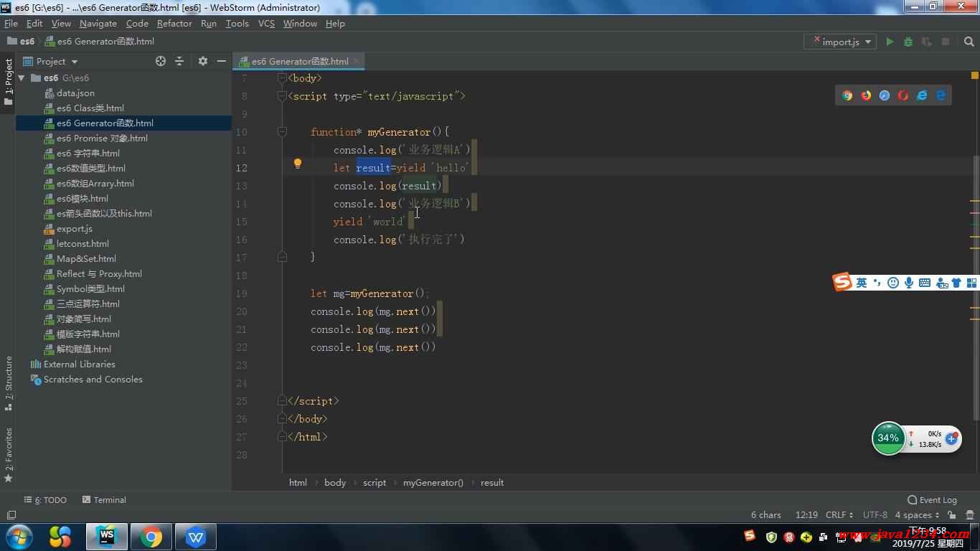Open Map&Set.html file
The height and width of the screenshot is (551, 980).
pos(86,259)
